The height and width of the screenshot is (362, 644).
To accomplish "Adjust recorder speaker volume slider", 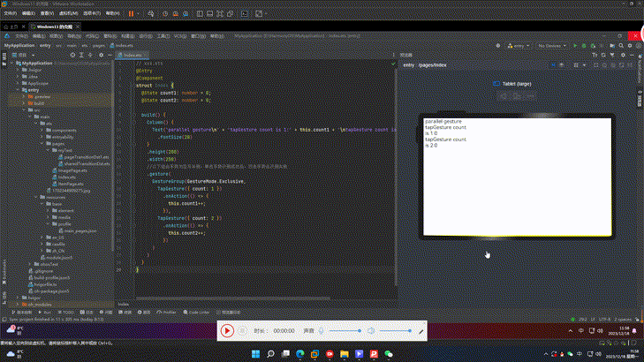I will (x=395, y=331).
